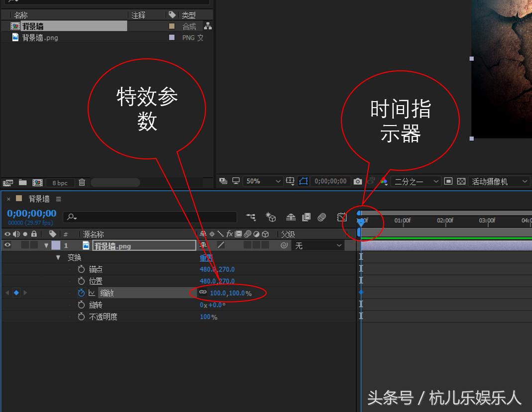
Task: Take a snapshot with the camera icon
Action: pyautogui.click(x=357, y=181)
